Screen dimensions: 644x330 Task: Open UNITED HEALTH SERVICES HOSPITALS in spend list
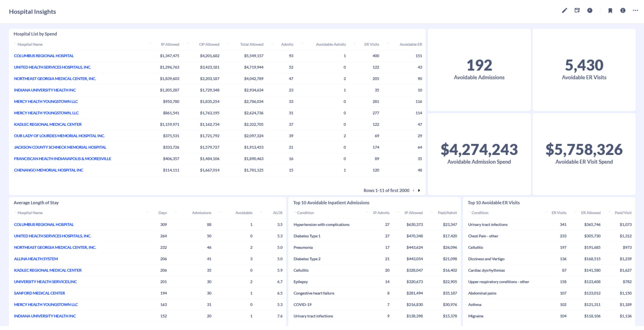click(x=52, y=67)
